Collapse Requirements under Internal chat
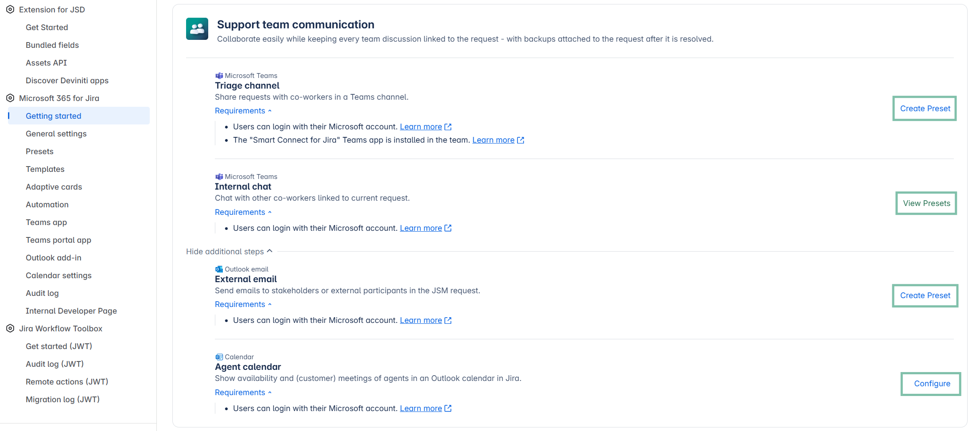This screenshot has height=431, width=980. coord(243,212)
